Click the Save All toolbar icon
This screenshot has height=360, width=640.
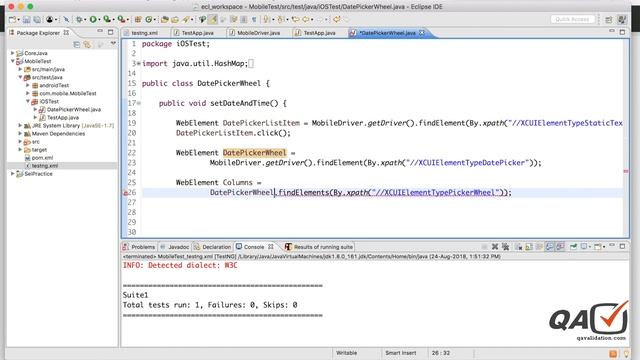point(37,19)
